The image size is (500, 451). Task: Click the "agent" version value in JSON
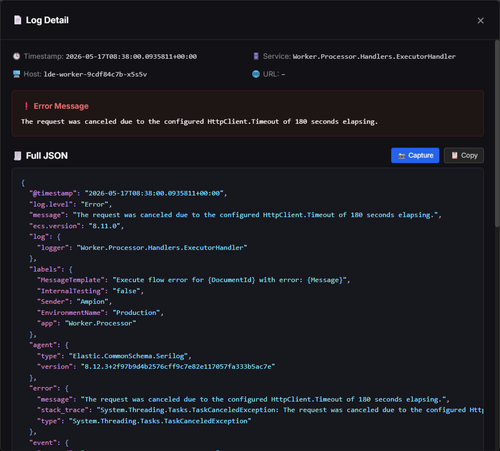178,367
